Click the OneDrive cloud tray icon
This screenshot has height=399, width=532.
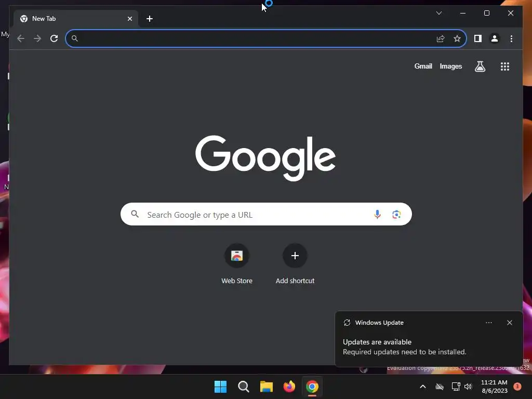440,387
